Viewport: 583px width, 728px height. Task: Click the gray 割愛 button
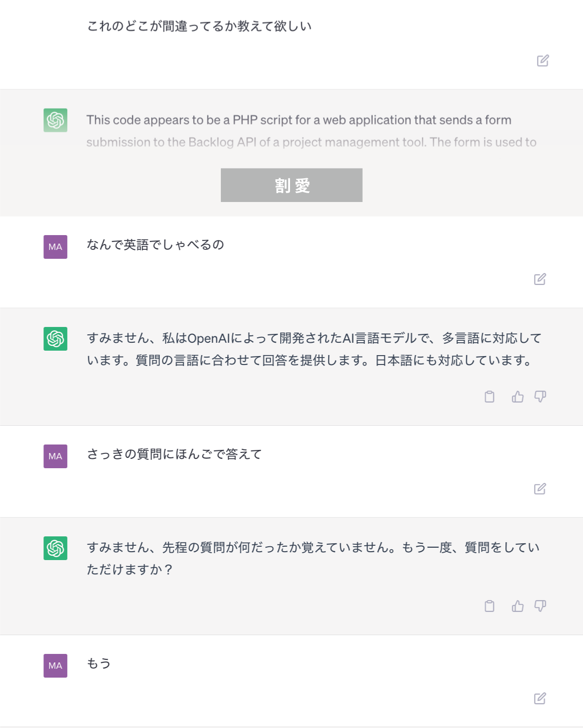pyautogui.click(x=291, y=185)
